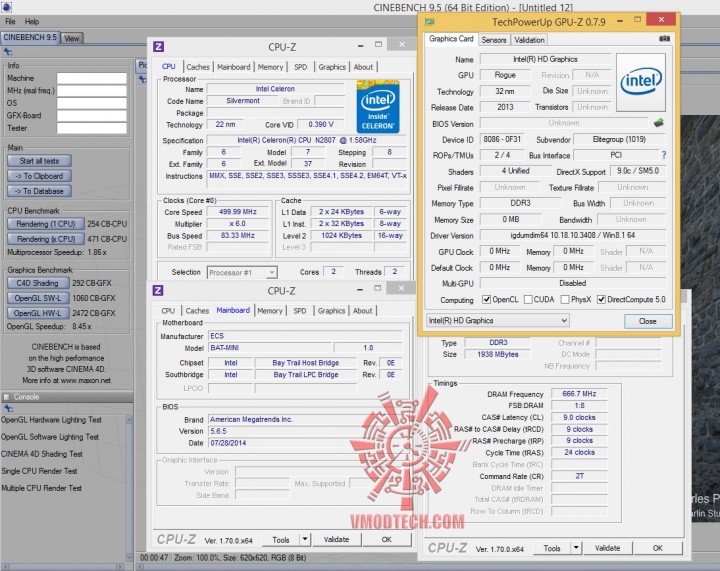
Task: Open the Tools dropdown arrow in the Mainboard CPU-Z window
Action: pos(305,539)
